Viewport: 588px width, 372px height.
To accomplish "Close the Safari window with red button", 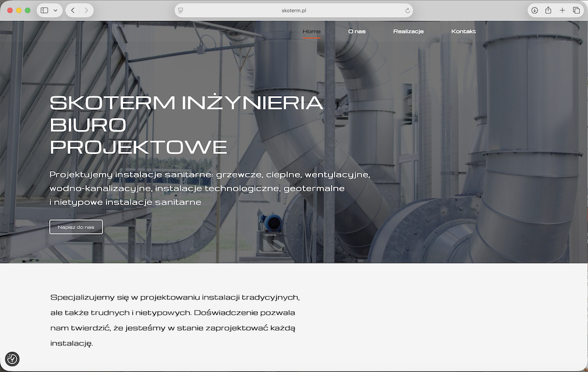I will (x=10, y=10).
